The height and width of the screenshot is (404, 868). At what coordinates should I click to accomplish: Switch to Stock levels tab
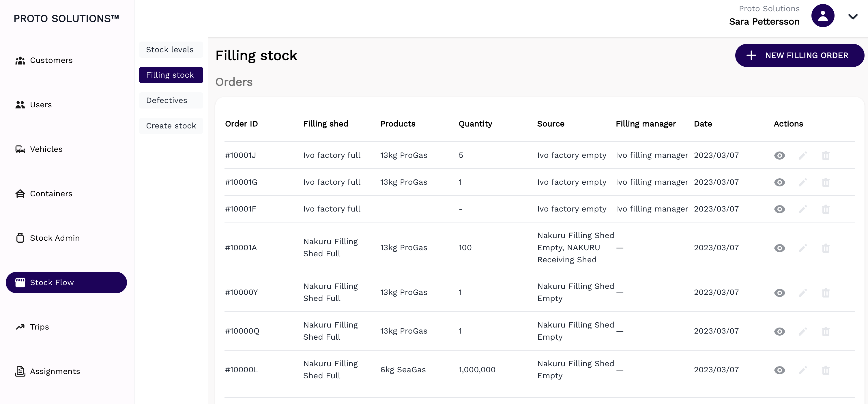[171, 50]
